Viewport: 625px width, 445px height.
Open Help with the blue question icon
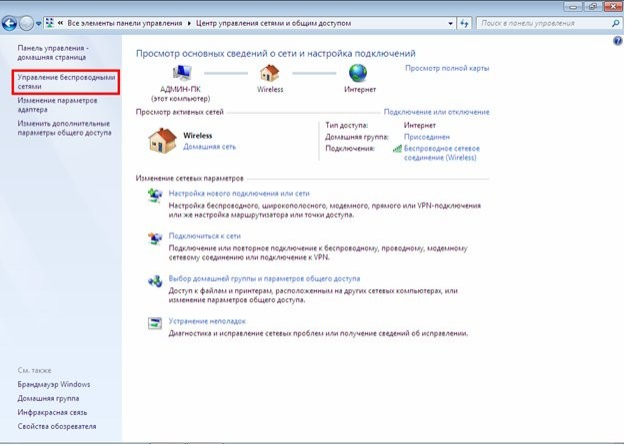617,41
